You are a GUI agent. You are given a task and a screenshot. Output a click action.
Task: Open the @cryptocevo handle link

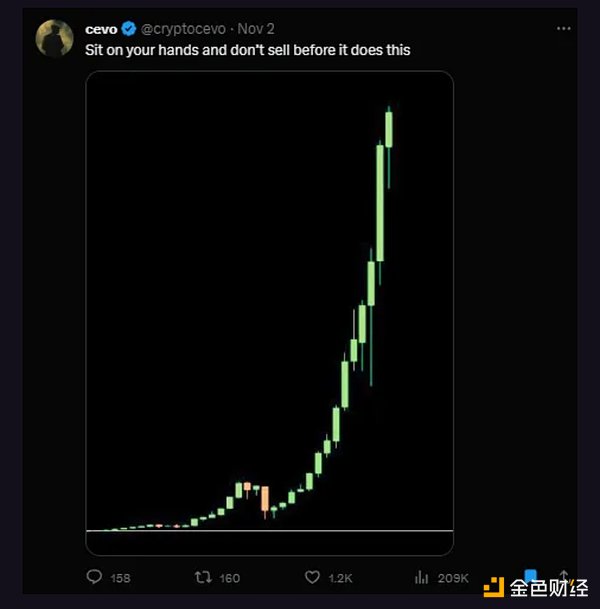[x=183, y=29]
